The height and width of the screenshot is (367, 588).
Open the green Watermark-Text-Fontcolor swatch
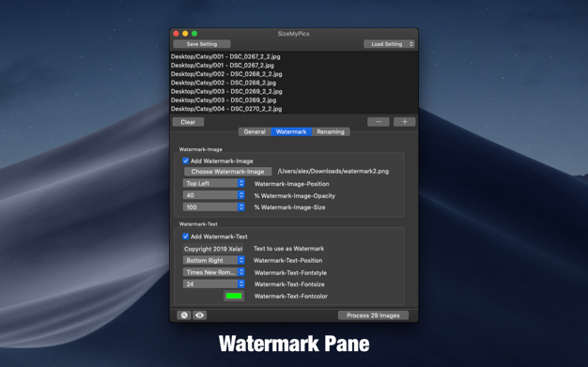234,296
